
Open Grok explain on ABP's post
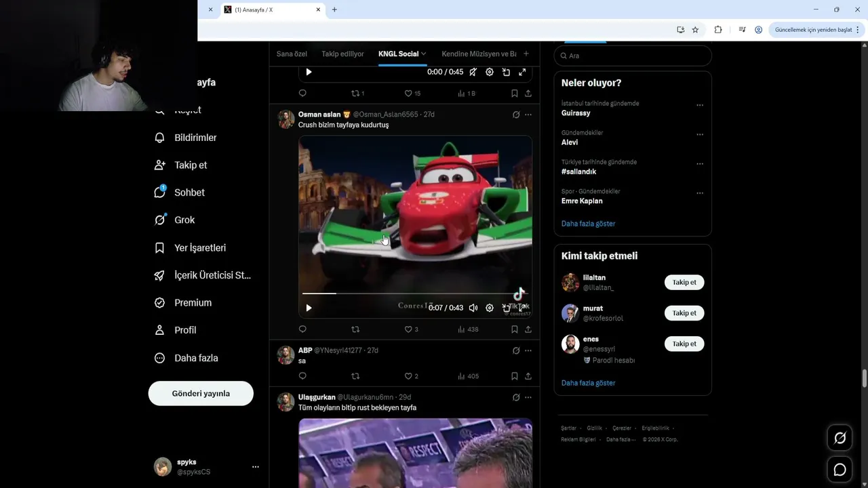[516, 350]
